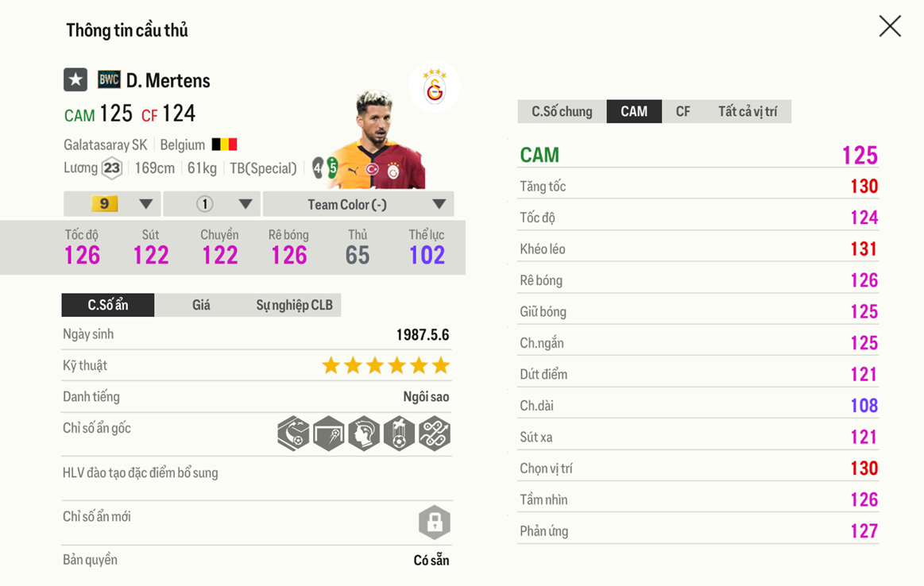
Task: Switch to the CF position tab
Action: tap(682, 111)
